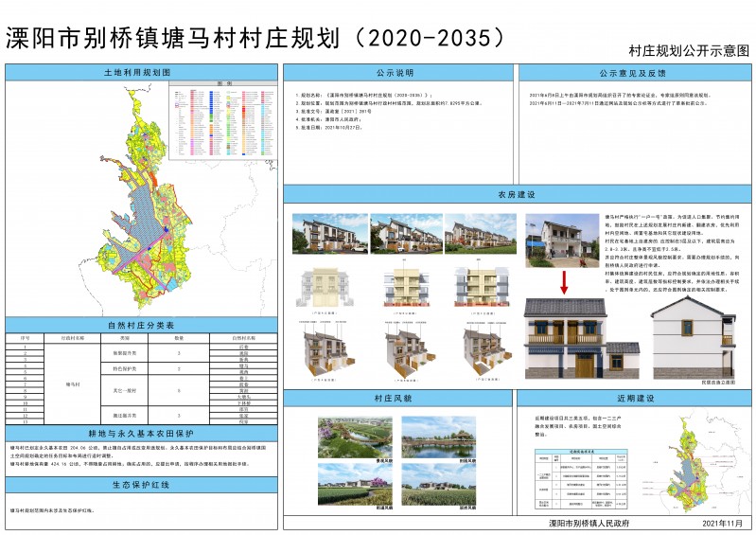Open the first row-house rendering under 农房建设
This screenshot has height=535, width=756.
click(x=330, y=234)
